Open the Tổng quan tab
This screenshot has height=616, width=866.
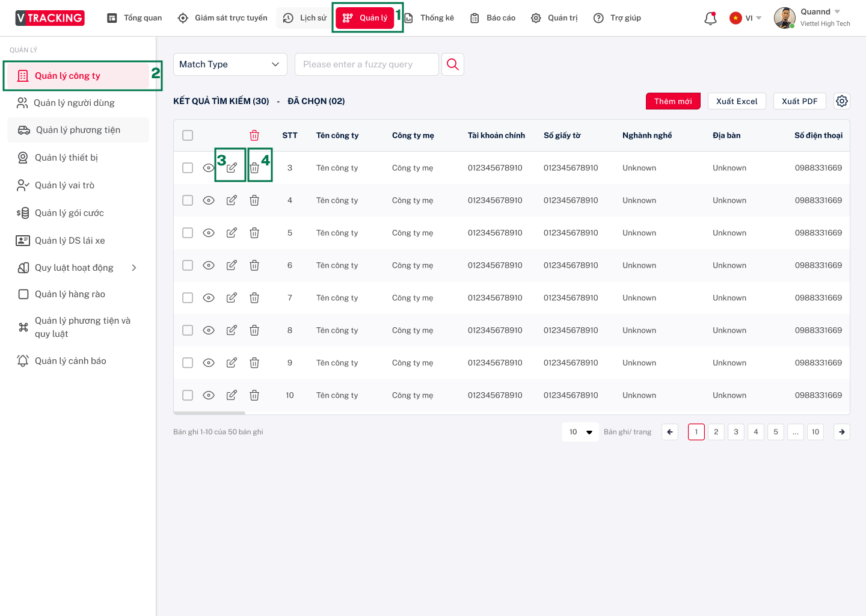point(134,18)
